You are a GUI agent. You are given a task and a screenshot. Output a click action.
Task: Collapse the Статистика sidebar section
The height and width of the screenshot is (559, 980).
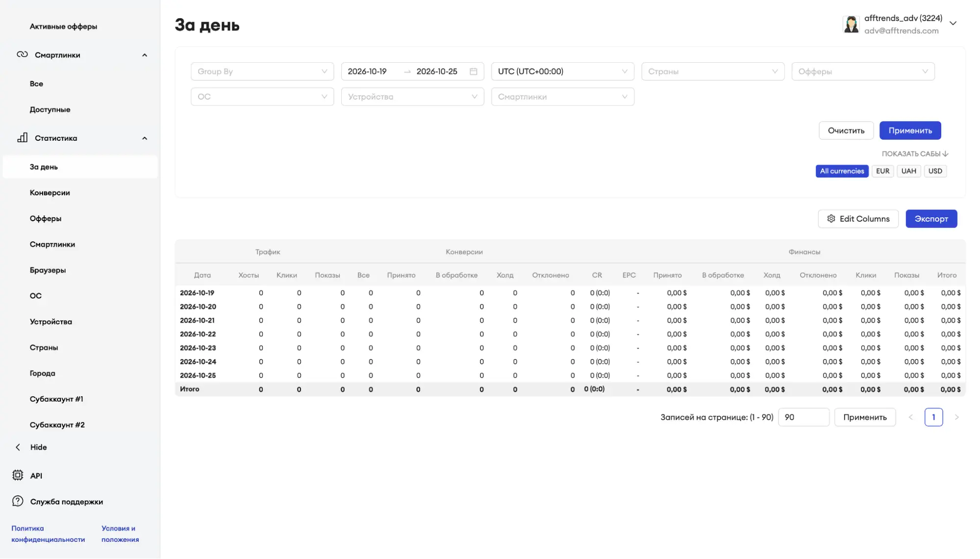(145, 138)
